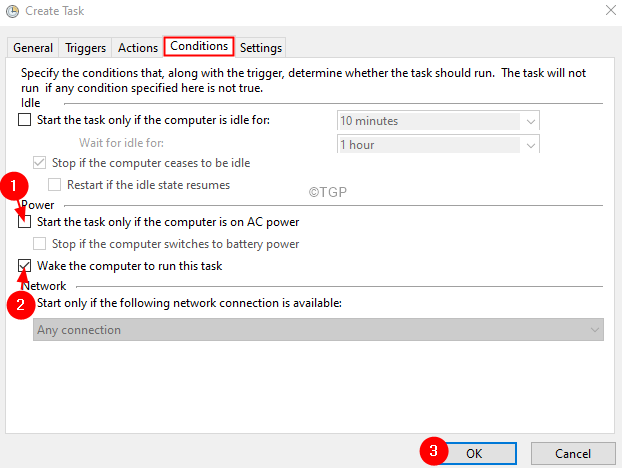Image resolution: width=622 pixels, height=468 pixels.
Task: Click the Task Scheduler clock icon in title bar
Action: (11, 12)
